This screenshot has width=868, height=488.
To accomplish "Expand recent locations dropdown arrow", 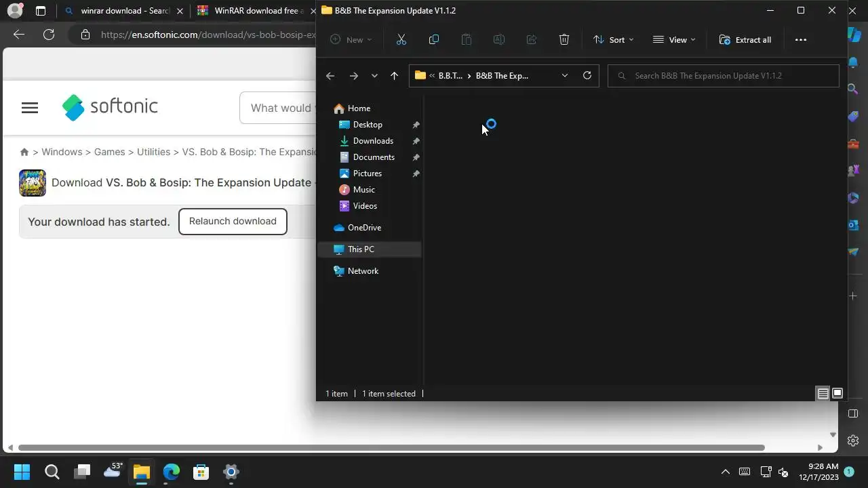I will coord(374,76).
